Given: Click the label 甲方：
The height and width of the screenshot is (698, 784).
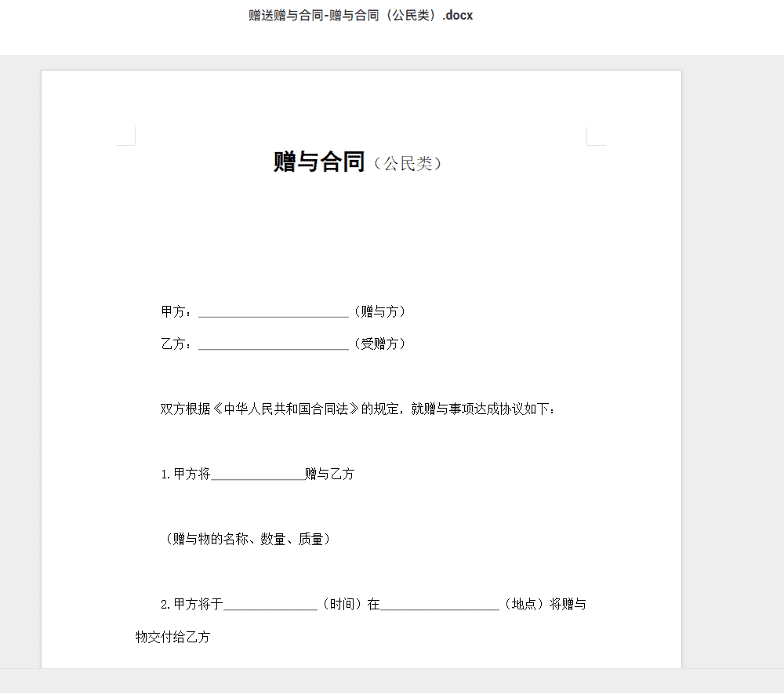Looking at the screenshot, I should (176, 312).
